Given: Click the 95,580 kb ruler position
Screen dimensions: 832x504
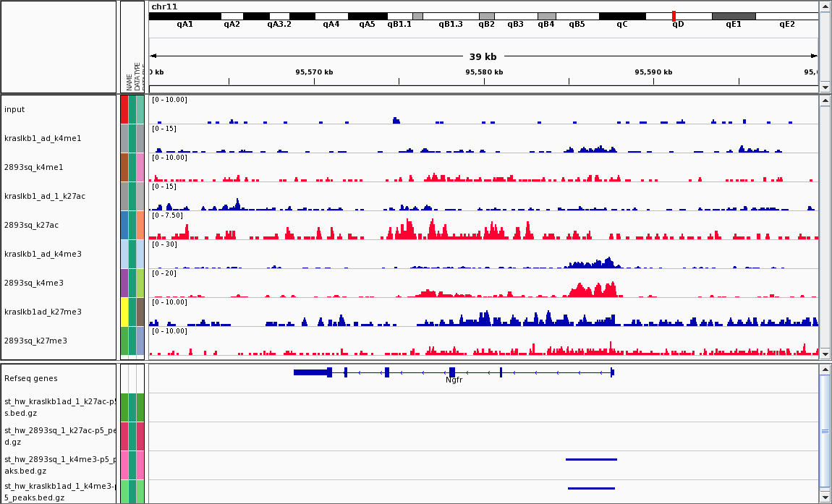Looking at the screenshot, I should tap(484, 72).
